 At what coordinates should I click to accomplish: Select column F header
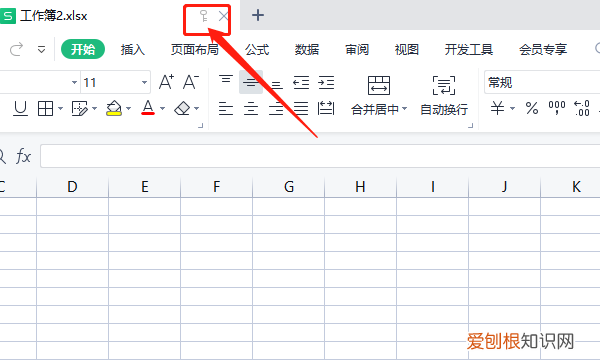click(x=217, y=187)
